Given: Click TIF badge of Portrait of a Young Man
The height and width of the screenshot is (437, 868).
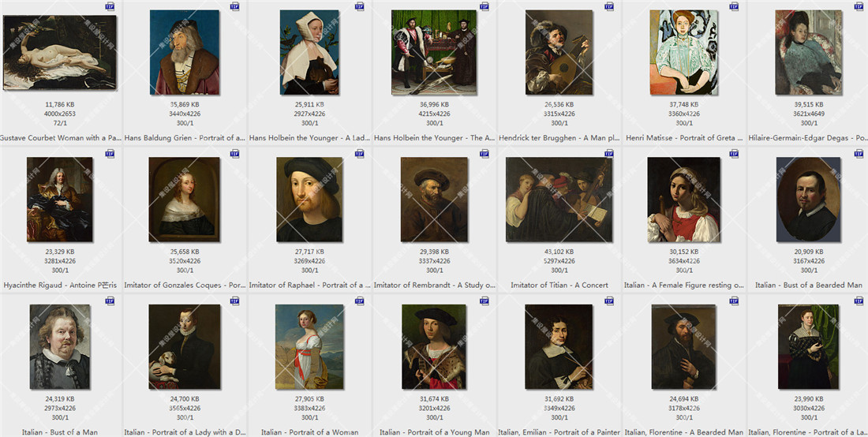Looking at the screenshot, I should pos(485,301).
